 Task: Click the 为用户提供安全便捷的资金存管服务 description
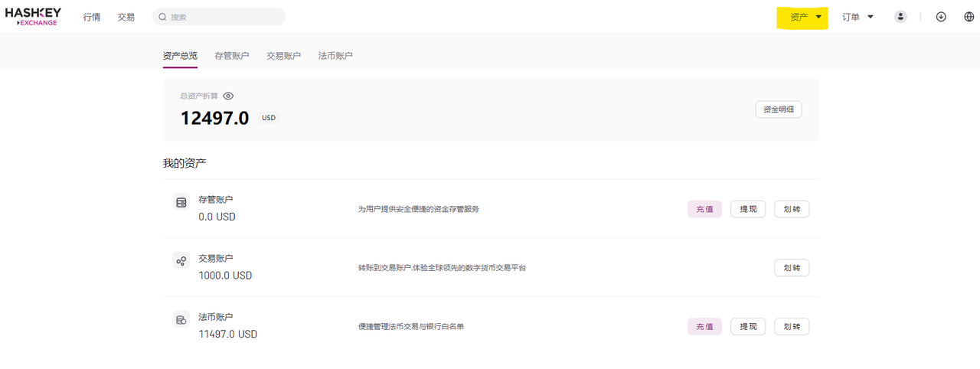pos(419,209)
